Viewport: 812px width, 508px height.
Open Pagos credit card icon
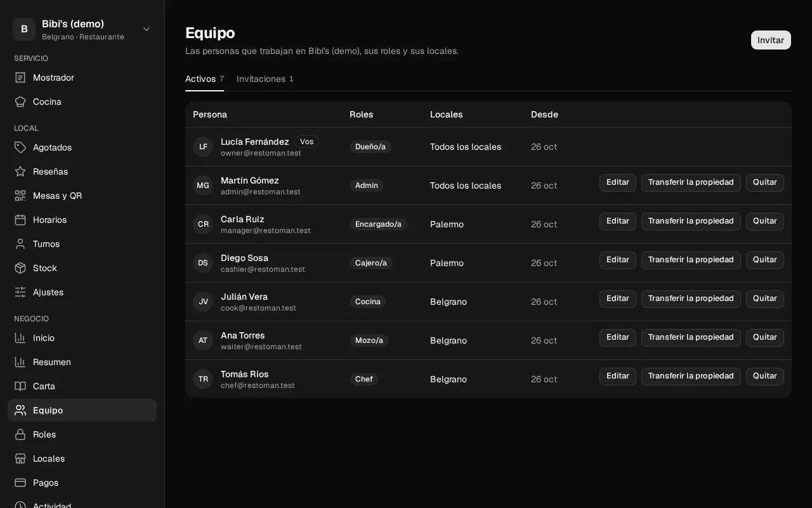[20, 483]
